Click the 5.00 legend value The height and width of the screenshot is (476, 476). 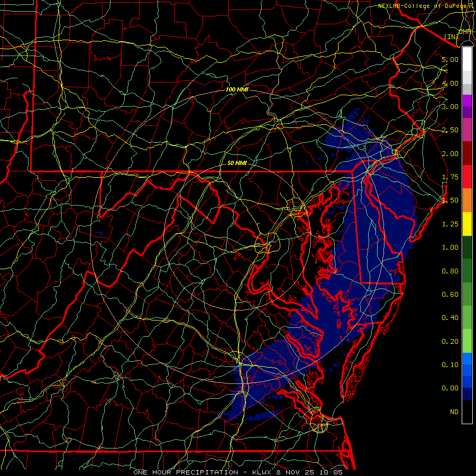coord(450,59)
